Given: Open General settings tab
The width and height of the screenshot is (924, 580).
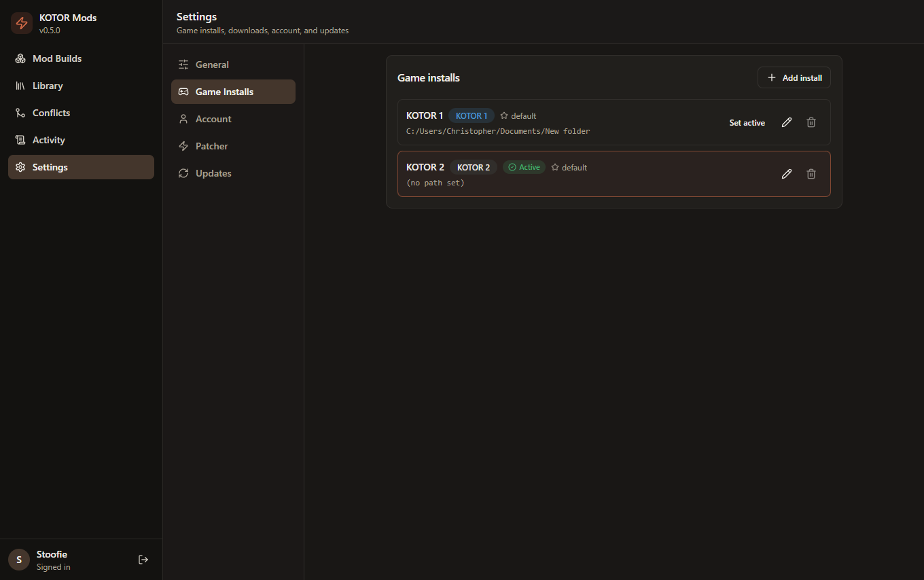Looking at the screenshot, I should [233, 65].
